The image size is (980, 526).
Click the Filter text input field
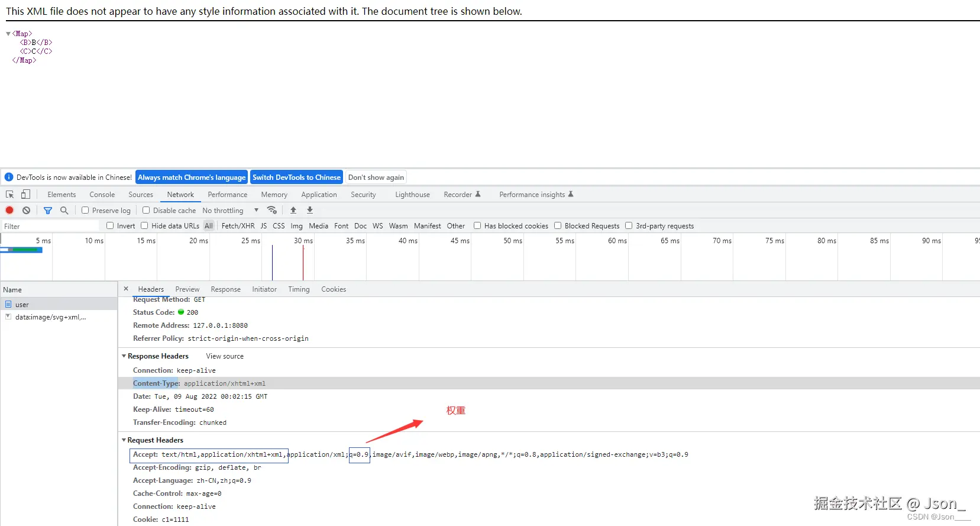(50, 226)
